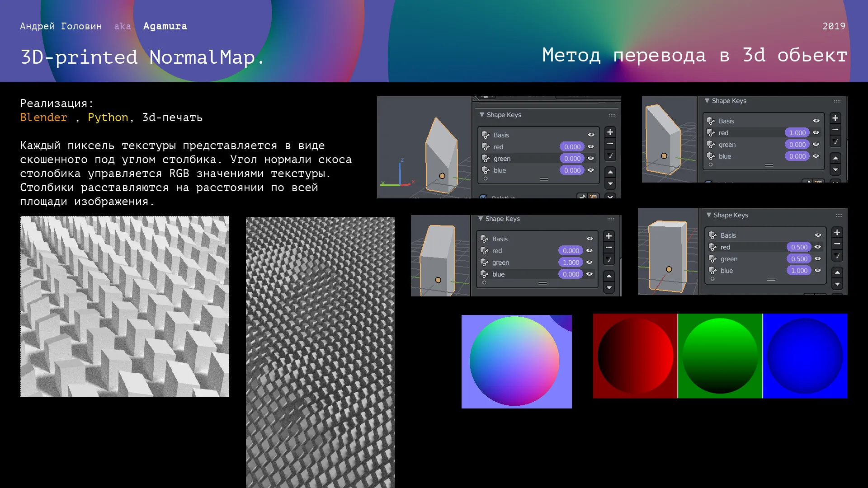Collapse Shape Keys panel containing green 1.000

click(481, 219)
